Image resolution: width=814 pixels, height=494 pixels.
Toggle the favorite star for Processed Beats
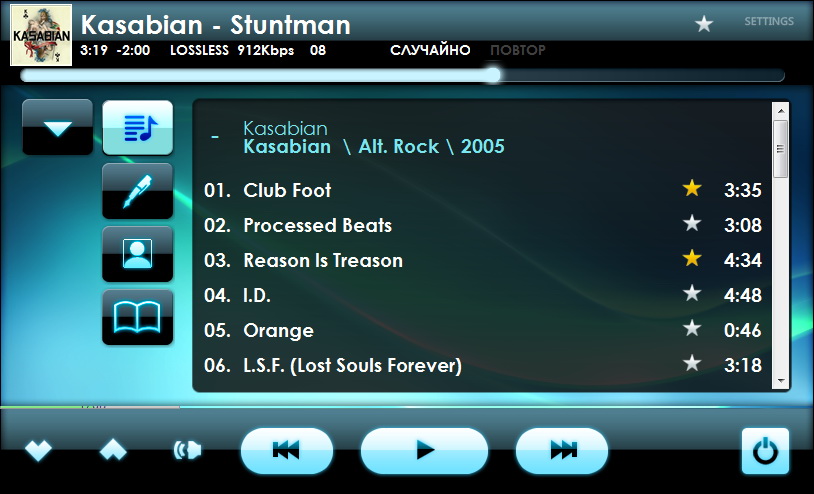(x=692, y=224)
